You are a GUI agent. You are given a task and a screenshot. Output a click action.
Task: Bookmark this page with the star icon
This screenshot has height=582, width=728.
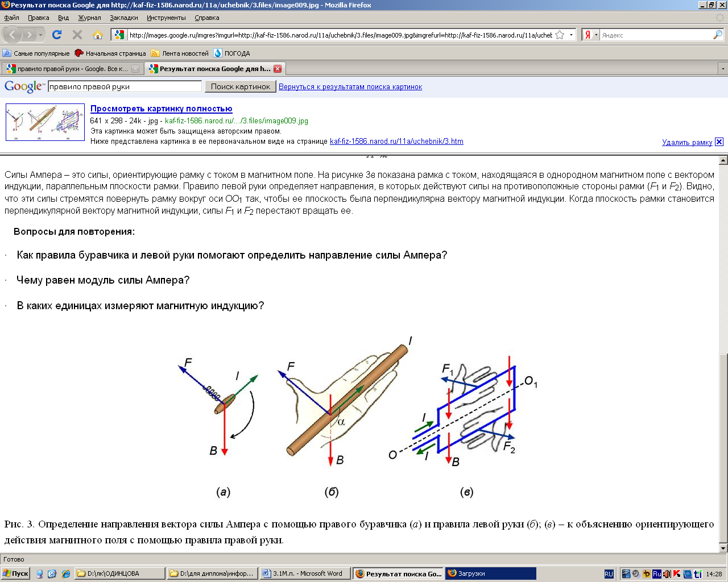click(x=560, y=35)
